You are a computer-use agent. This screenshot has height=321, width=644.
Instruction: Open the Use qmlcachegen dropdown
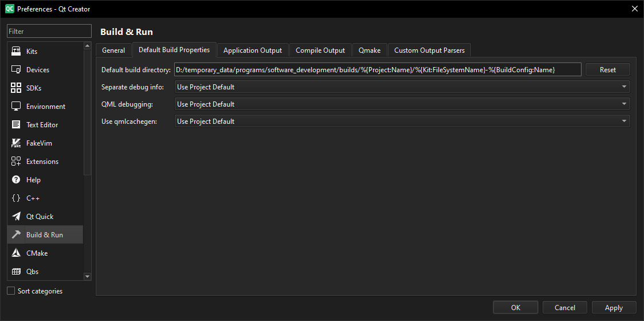[402, 122]
